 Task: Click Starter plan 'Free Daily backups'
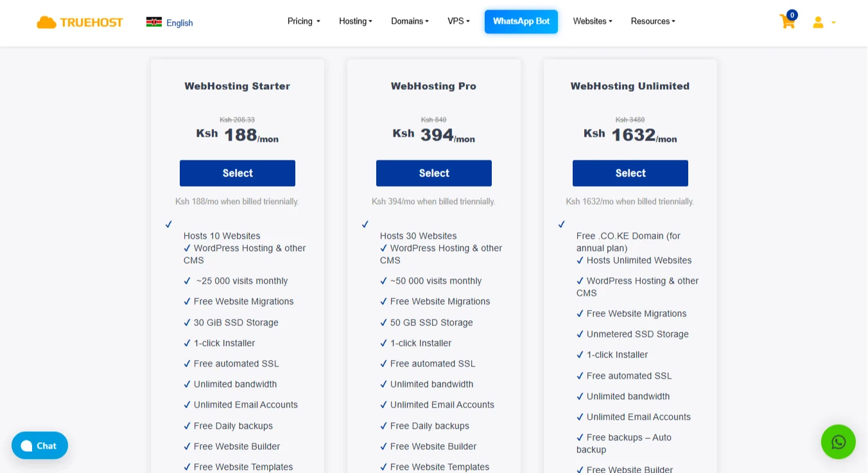pyautogui.click(x=233, y=426)
